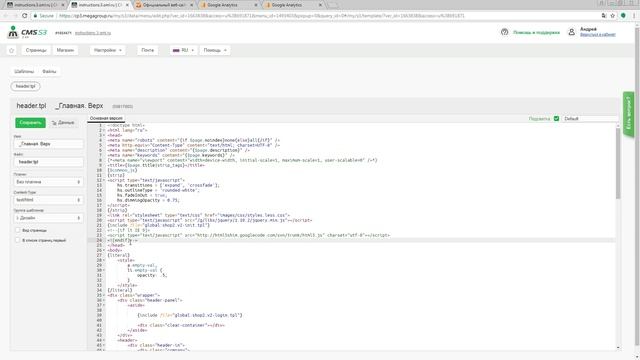Image resolution: width=640 pixels, height=360 pixels.
Task: Click the star favorites icon in navigation bar
Action: [x=11, y=50]
